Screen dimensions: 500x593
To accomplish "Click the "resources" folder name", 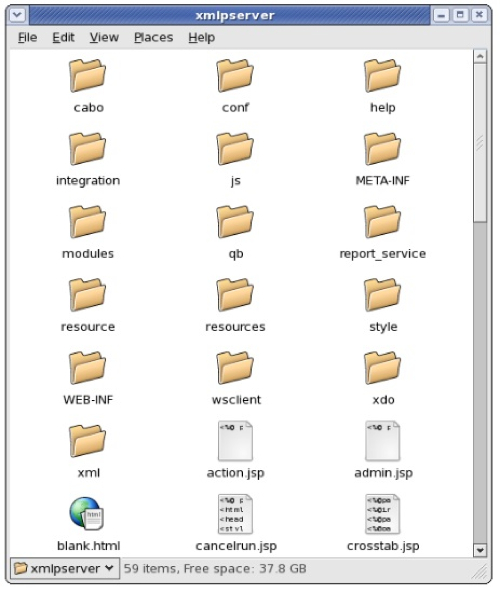I will (x=235, y=327).
